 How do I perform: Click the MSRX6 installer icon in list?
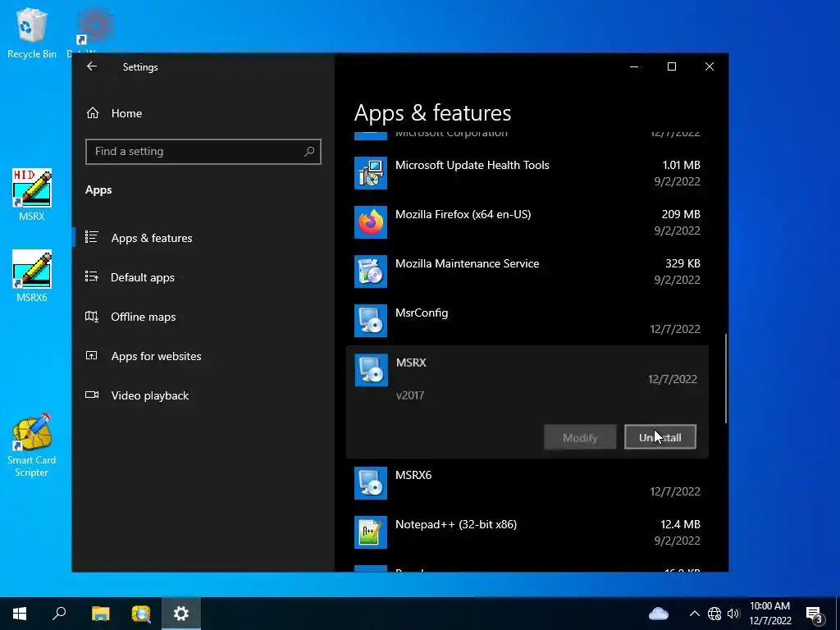371,483
